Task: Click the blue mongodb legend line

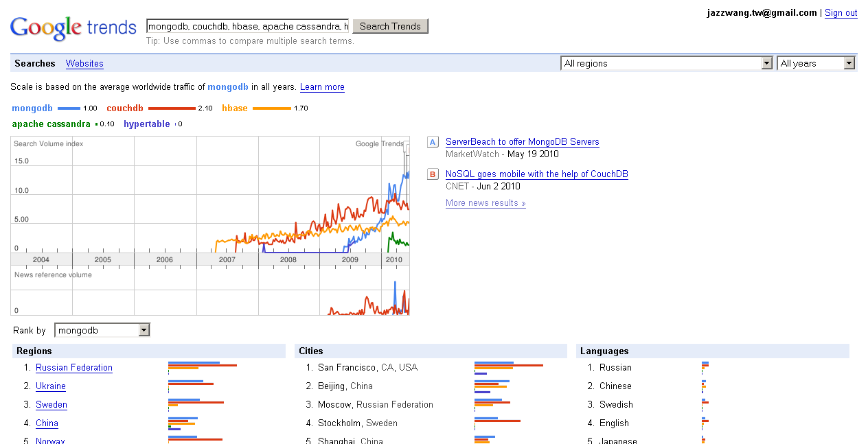Action: [69, 108]
